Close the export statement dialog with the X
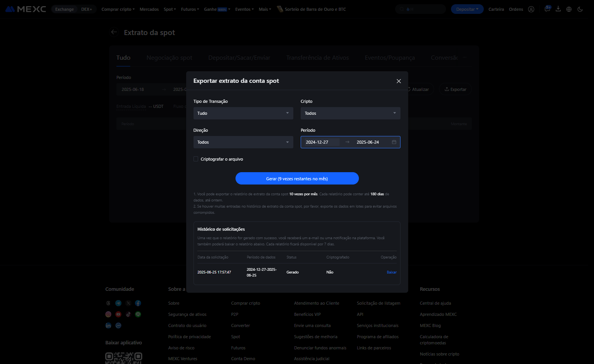Image resolution: width=594 pixels, height=364 pixels. pyautogui.click(x=399, y=81)
